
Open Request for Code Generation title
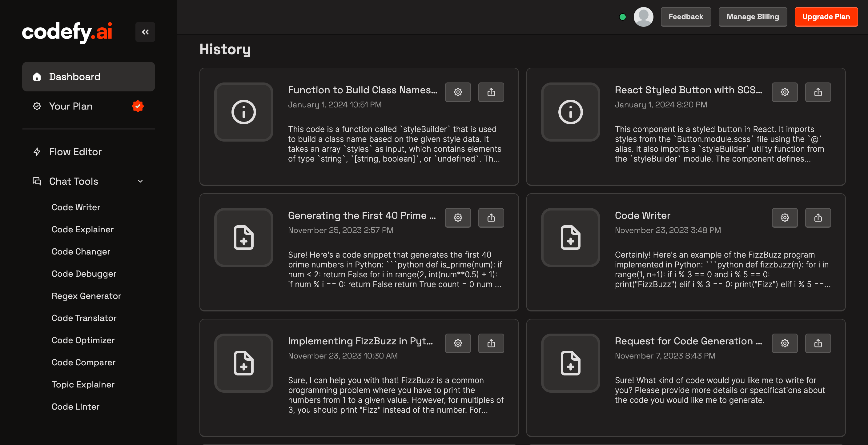coord(688,341)
